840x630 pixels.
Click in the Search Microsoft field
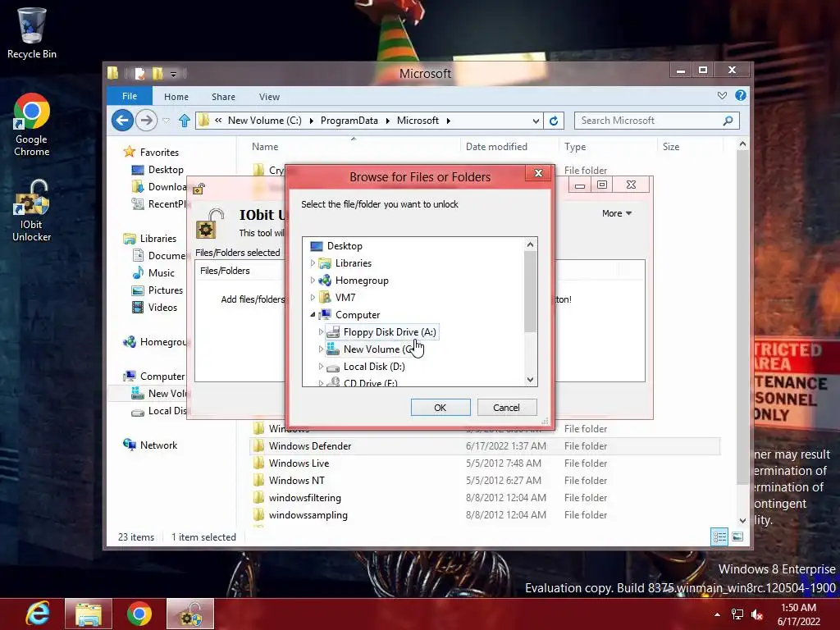pos(648,121)
